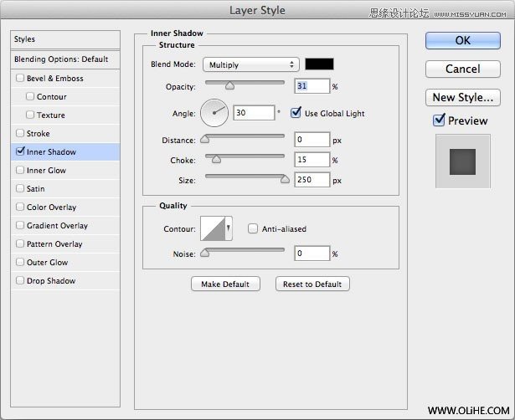Image resolution: width=515 pixels, height=420 pixels.
Task: Select the Styles list header
Action: [x=65, y=39]
